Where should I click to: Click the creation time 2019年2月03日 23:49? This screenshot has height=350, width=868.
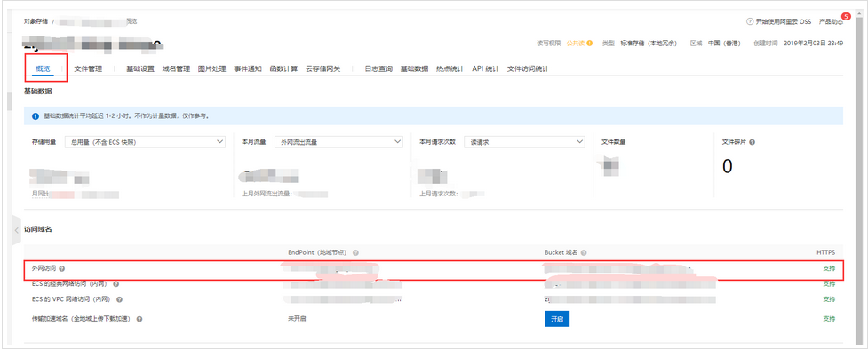[x=813, y=43]
